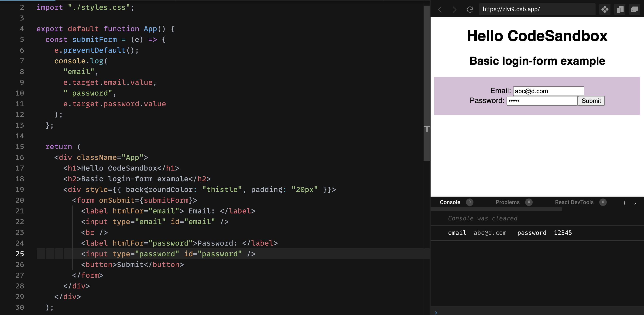Click '12345' password value in console output
The height and width of the screenshot is (315, 644).
tap(563, 233)
